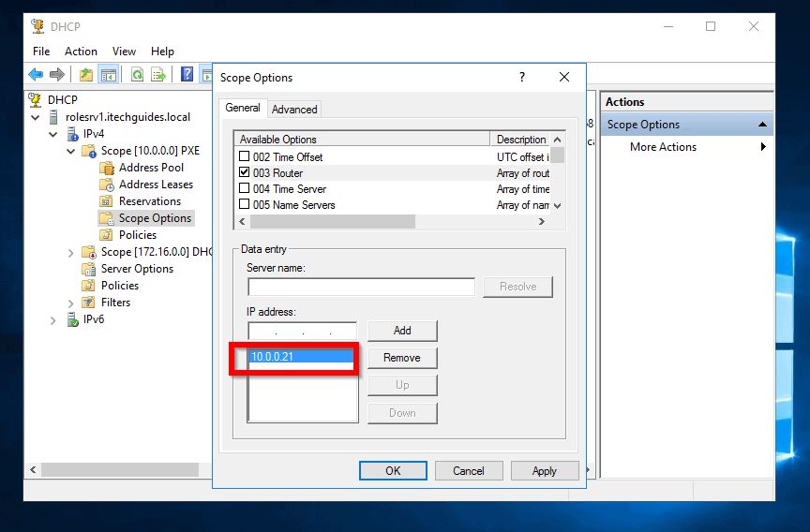Close the Scope Options dialog

point(564,78)
